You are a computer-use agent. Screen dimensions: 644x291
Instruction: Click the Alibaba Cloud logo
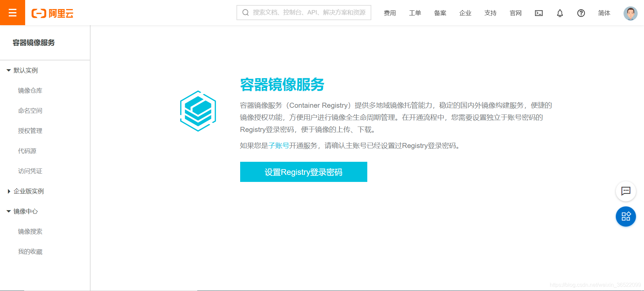[52, 13]
